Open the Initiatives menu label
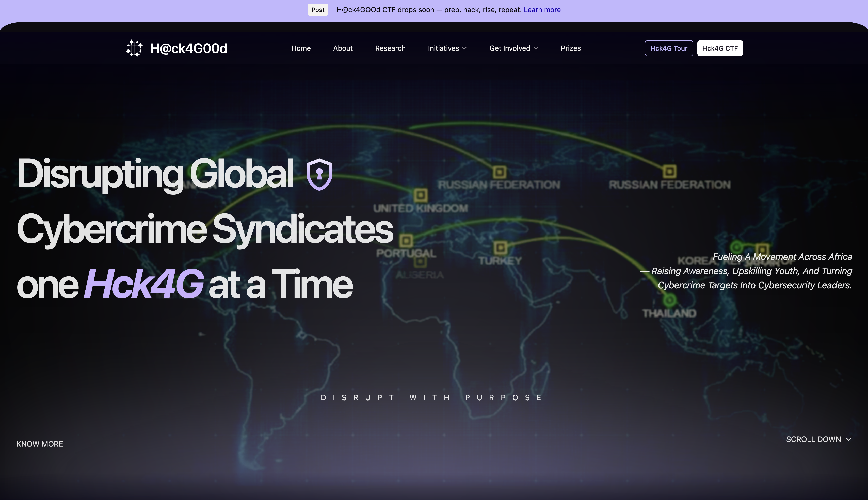Image resolution: width=868 pixels, height=500 pixels. (x=443, y=48)
